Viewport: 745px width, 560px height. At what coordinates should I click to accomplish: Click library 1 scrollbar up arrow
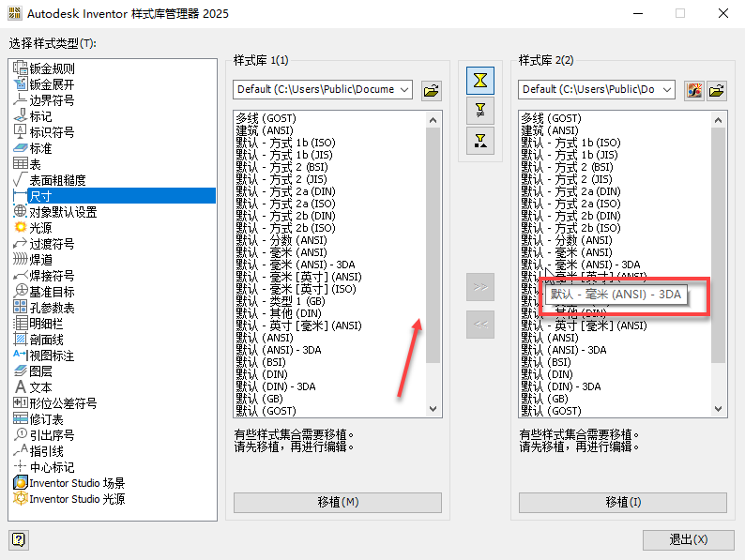(x=433, y=120)
